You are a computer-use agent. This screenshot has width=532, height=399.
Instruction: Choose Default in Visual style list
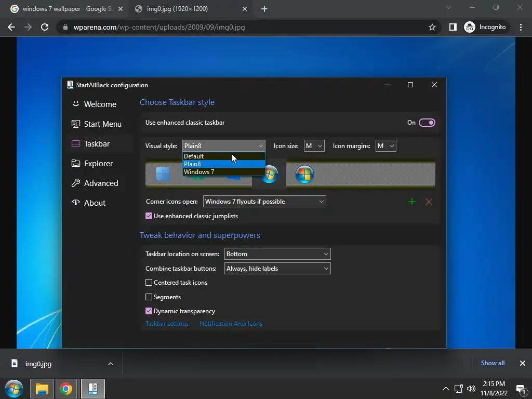(x=223, y=156)
